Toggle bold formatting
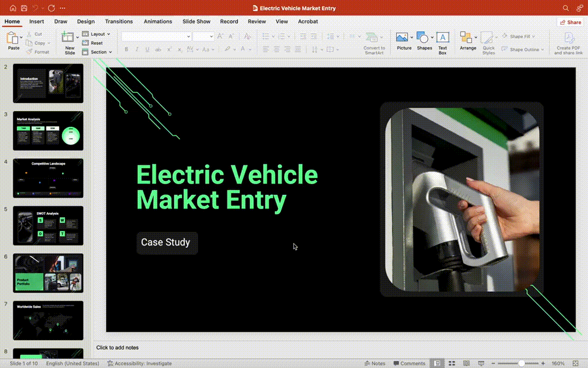The height and width of the screenshot is (368, 588). [126, 49]
